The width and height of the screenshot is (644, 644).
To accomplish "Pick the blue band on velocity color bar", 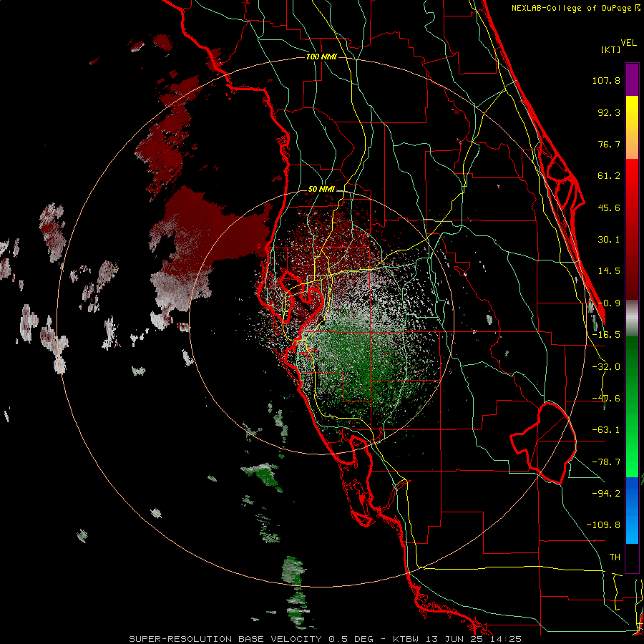I will coord(632,510).
